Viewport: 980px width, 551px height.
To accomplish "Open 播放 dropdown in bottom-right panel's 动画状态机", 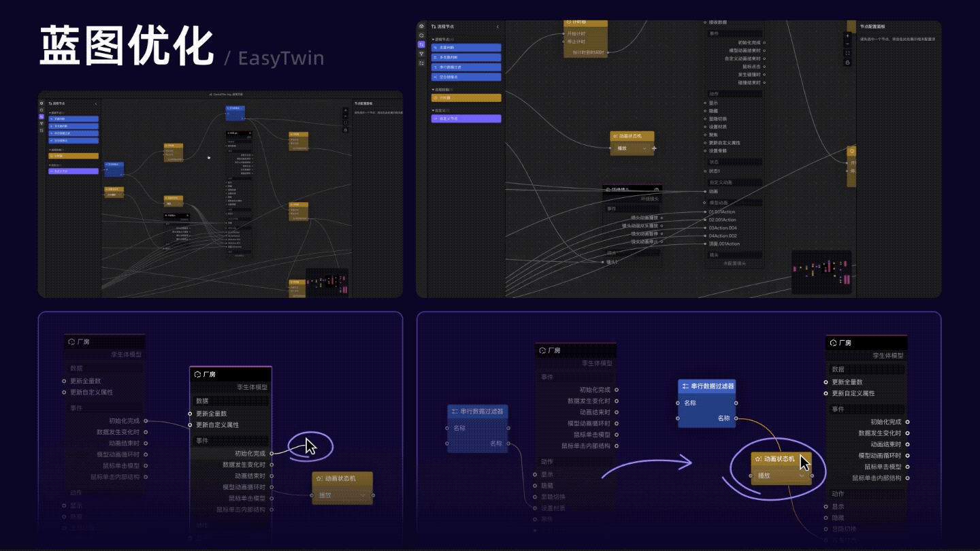I will pos(781,475).
